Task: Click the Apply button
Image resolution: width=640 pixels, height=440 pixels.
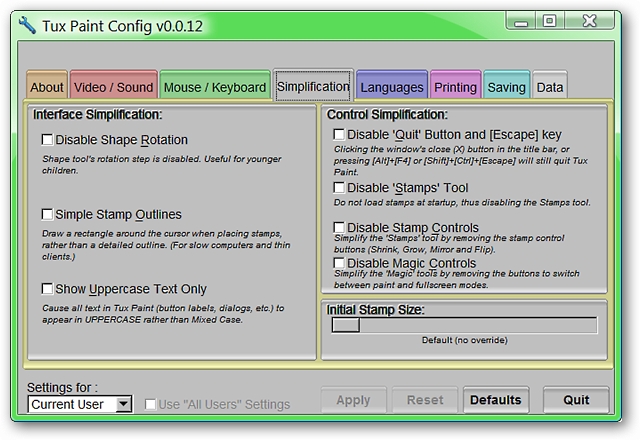Action: point(353,400)
